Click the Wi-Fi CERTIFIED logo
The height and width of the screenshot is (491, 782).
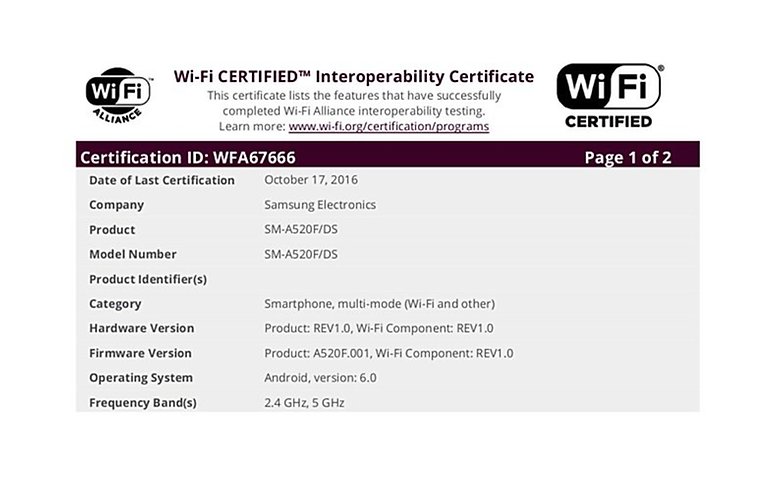tap(610, 96)
